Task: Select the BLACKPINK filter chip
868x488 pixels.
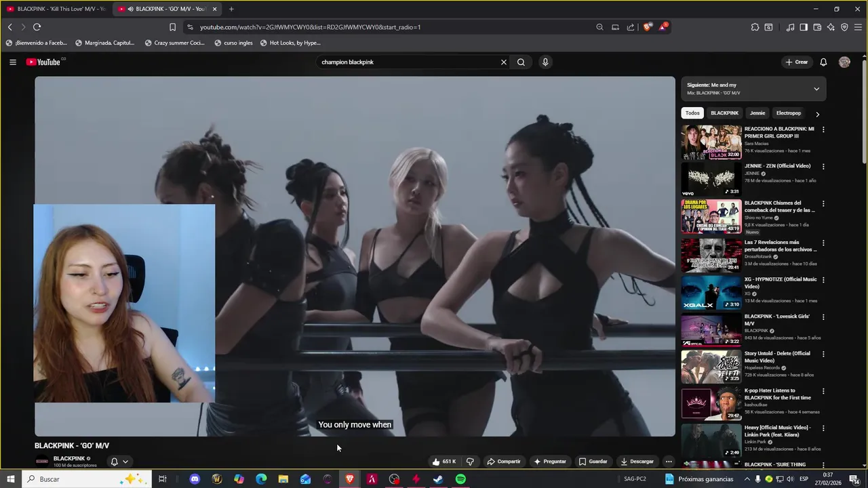Action: coord(724,113)
